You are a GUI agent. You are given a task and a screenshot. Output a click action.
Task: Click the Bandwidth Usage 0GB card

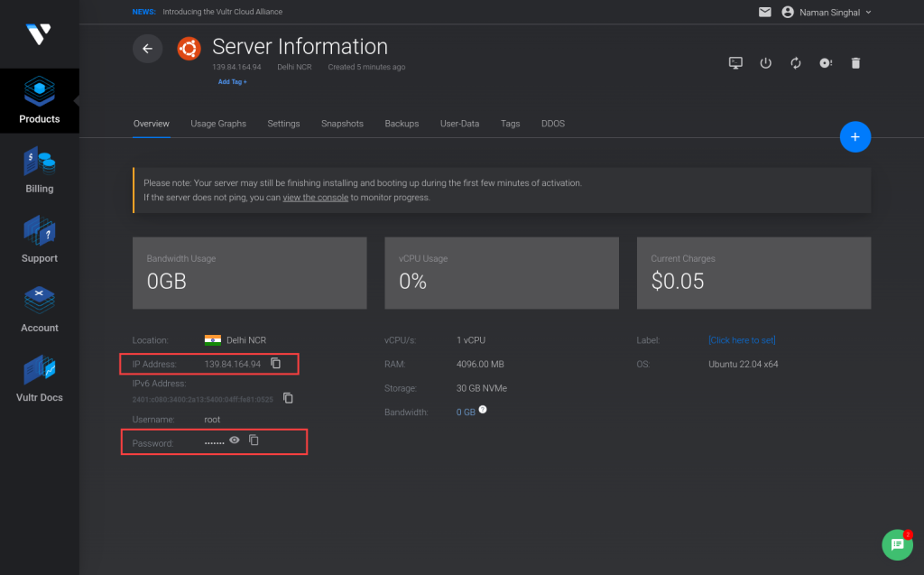click(249, 273)
